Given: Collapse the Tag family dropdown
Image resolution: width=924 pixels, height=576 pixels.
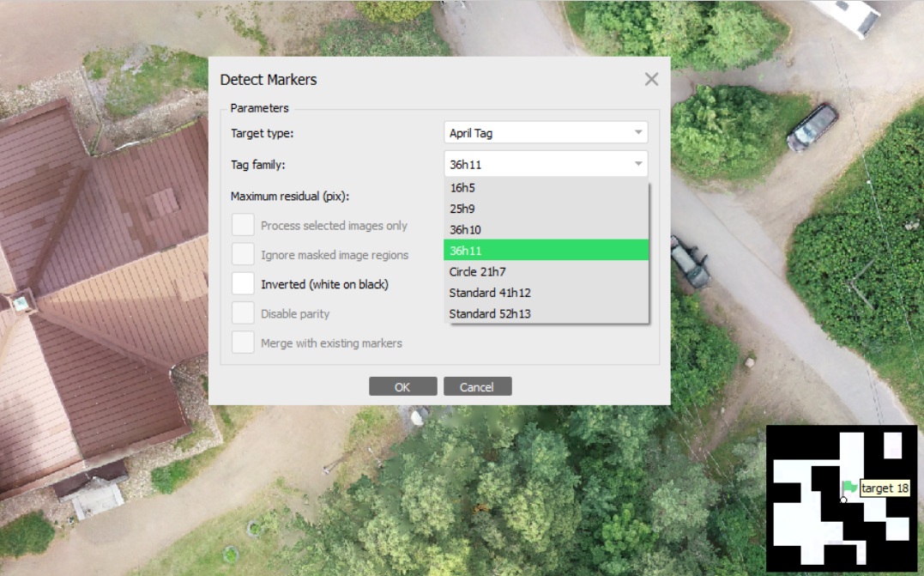Looking at the screenshot, I should (546, 164).
